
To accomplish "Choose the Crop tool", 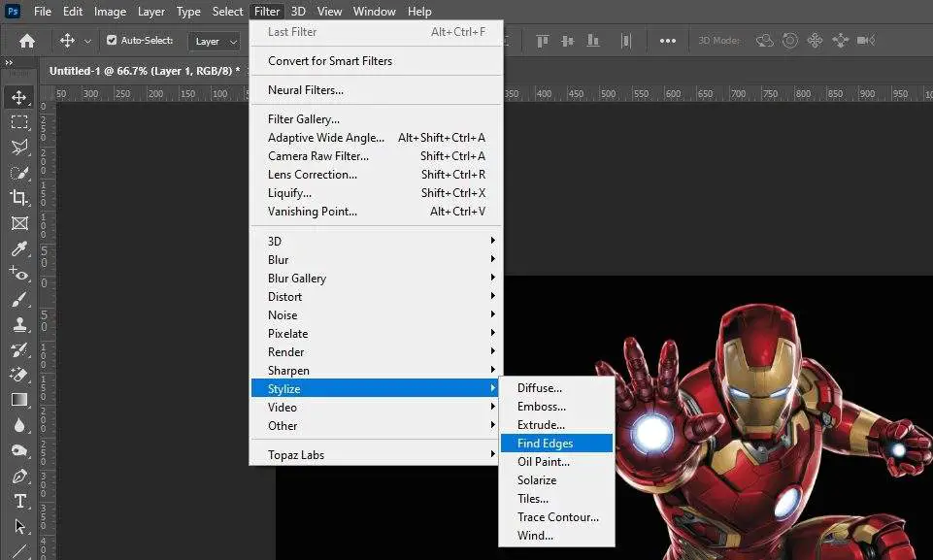I will click(18, 198).
